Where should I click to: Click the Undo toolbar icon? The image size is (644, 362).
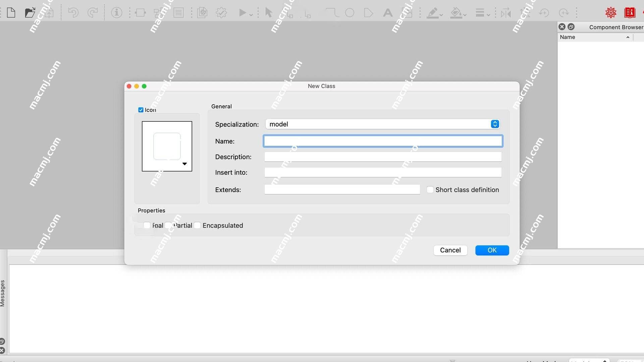tap(73, 13)
